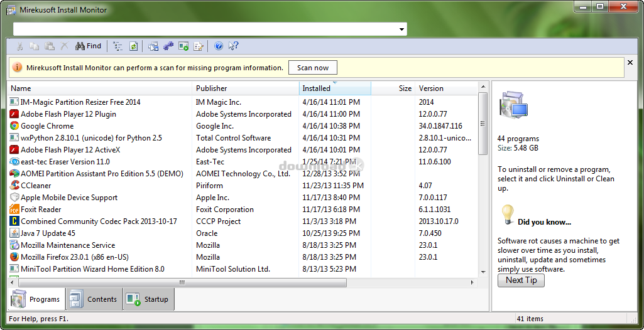644x330 pixels.
Task: Click the AOMEI Partition Assistant icon
Action: (14, 173)
